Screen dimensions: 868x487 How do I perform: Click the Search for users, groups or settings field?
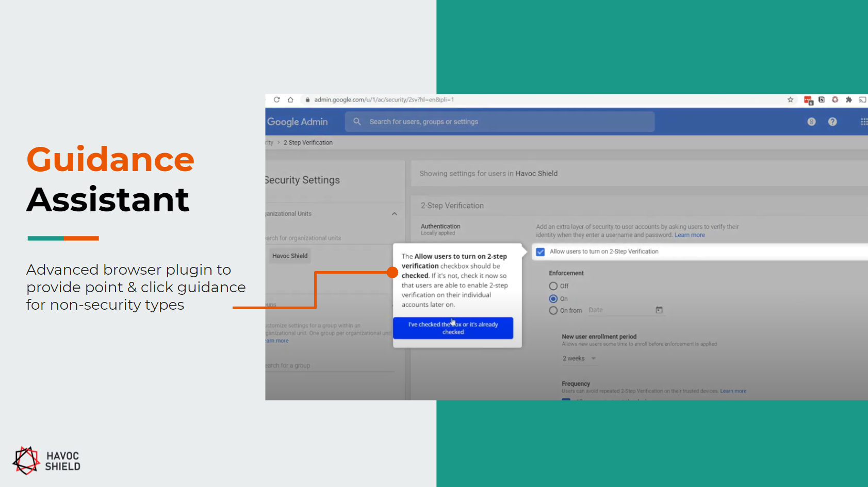click(500, 122)
